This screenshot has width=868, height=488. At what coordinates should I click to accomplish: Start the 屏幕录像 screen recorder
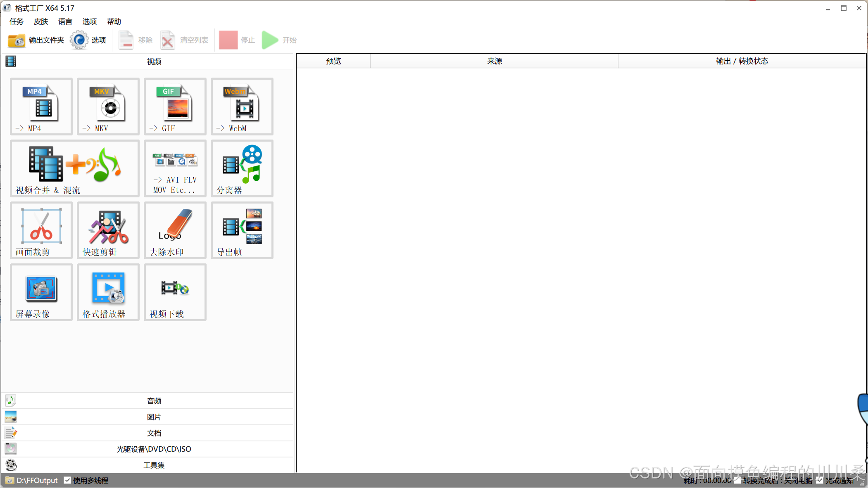click(41, 292)
